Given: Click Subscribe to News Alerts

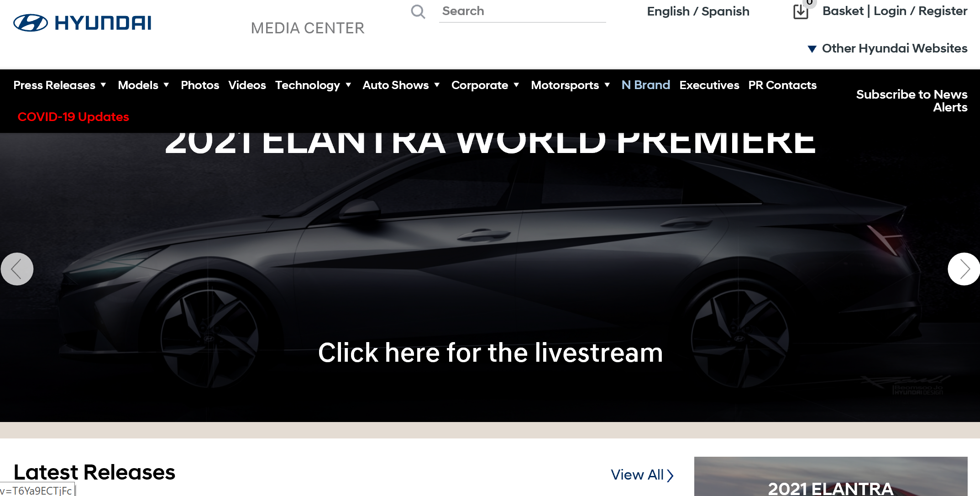Looking at the screenshot, I should pyautogui.click(x=912, y=101).
